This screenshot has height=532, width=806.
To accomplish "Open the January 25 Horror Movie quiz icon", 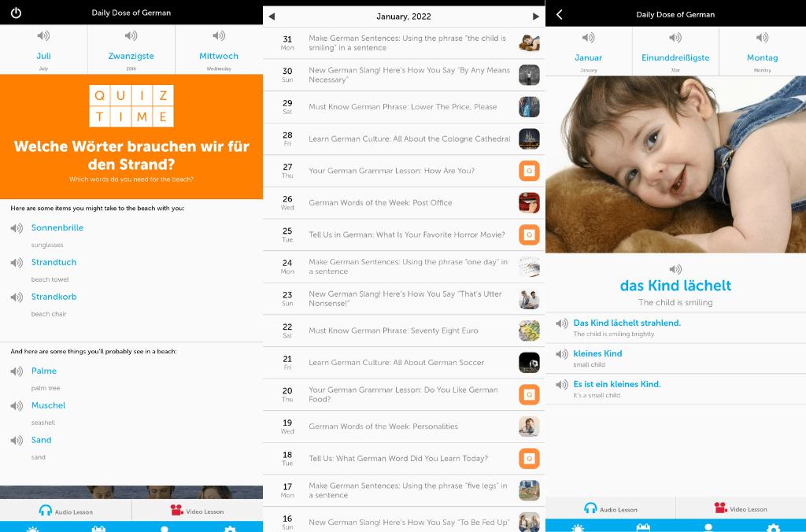I will pos(529,235).
